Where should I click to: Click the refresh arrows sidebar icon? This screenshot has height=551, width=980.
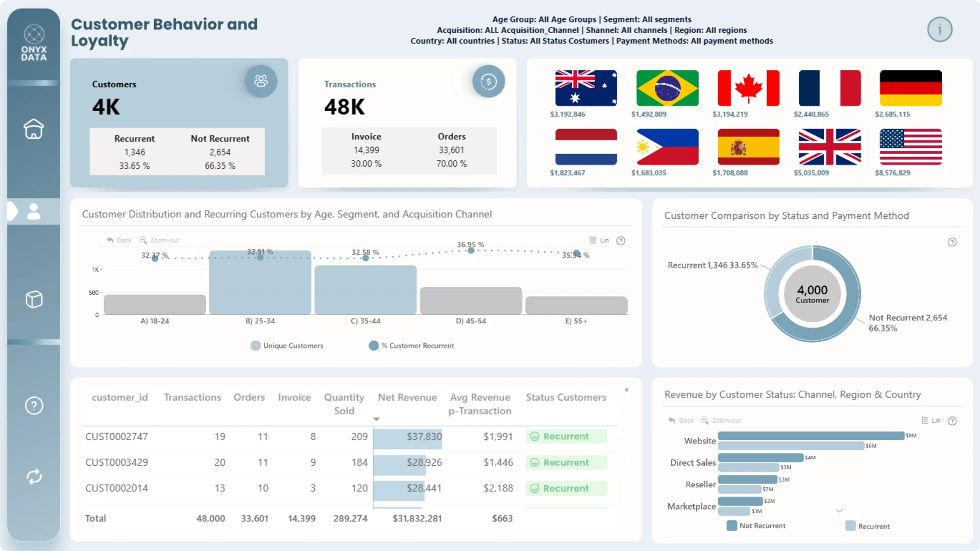[34, 477]
